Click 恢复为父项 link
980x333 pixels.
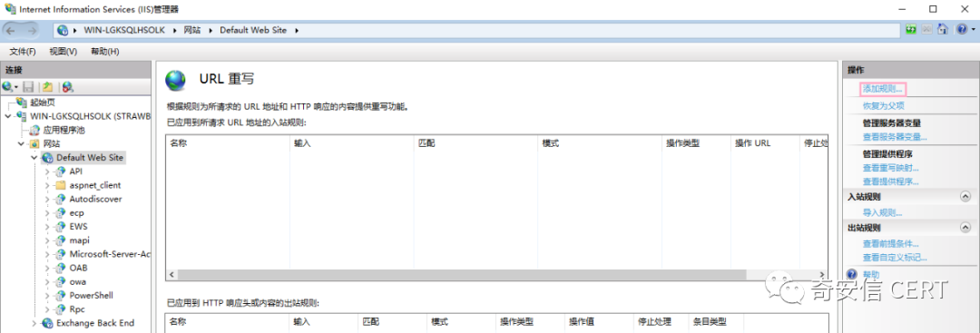click(883, 105)
